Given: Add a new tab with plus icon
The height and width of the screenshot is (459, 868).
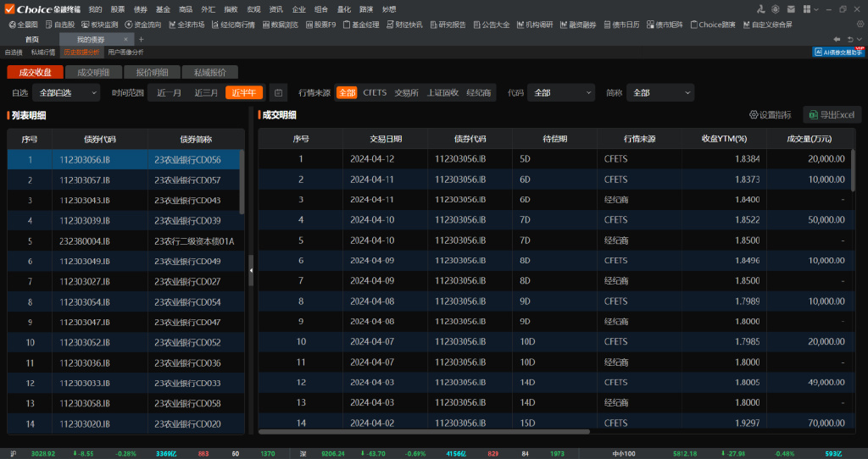Looking at the screenshot, I should coord(142,39).
